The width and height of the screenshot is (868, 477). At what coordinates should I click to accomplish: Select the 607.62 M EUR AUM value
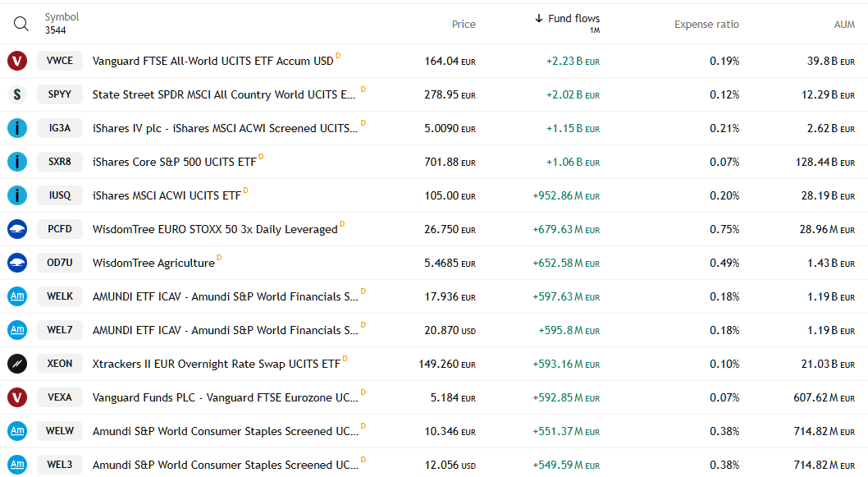(x=825, y=398)
